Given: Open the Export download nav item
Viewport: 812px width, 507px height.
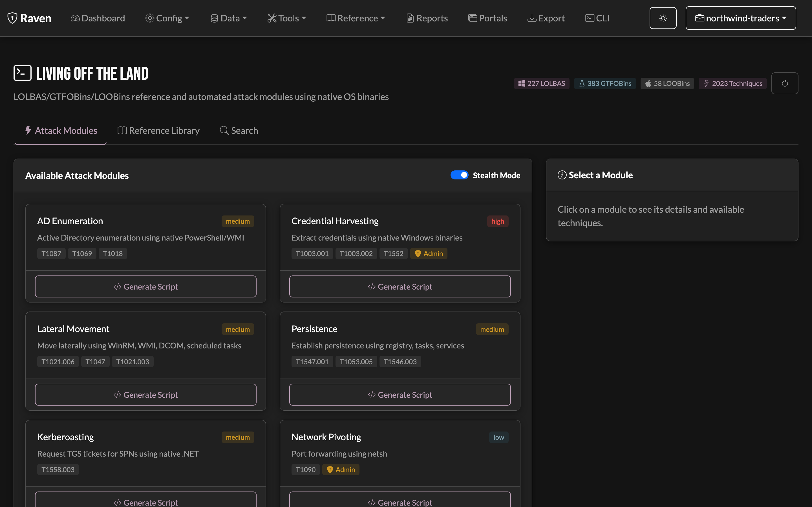Looking at the screenshot, I should [546, 18].
